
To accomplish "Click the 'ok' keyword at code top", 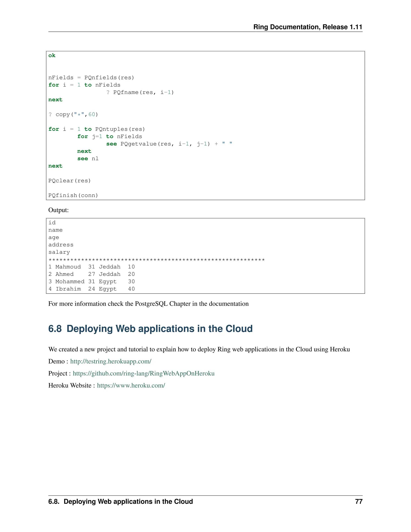I will [x=52, y=56].
